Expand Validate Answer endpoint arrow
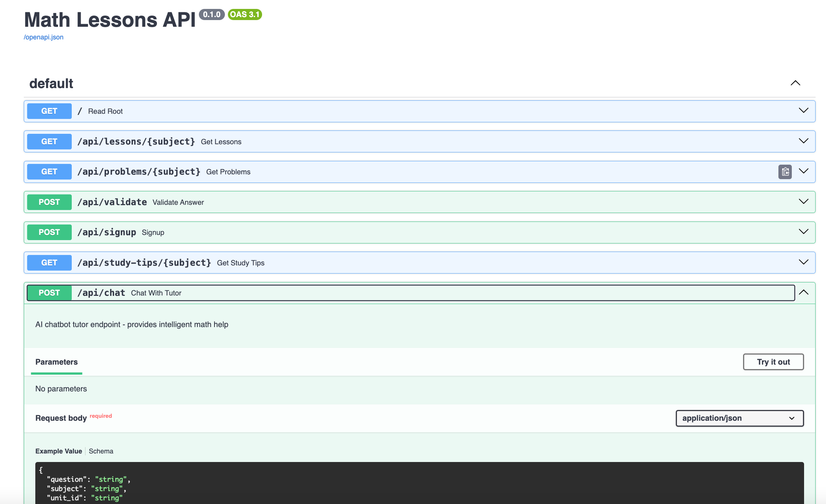Viewport: 826px width, 504px height. pyautogui.click(x=803, y=202)
